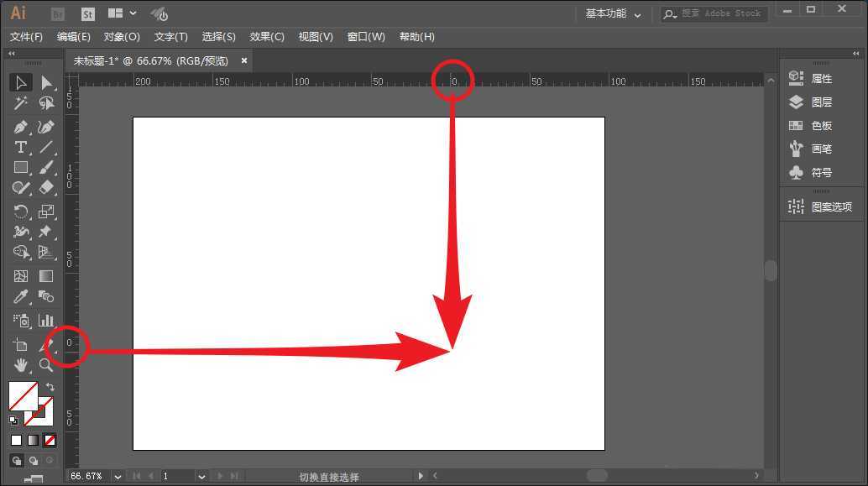The height and width of the screenshot is (486, 868).
Task: Swap fill and stroke colors arrow
Action: pos(50,387)
